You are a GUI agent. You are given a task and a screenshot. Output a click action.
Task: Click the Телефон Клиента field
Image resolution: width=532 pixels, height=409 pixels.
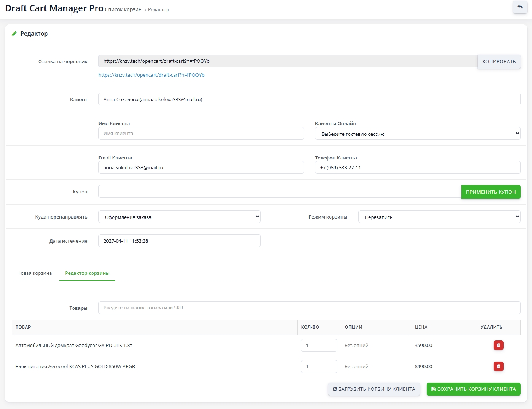pos(417,168)
